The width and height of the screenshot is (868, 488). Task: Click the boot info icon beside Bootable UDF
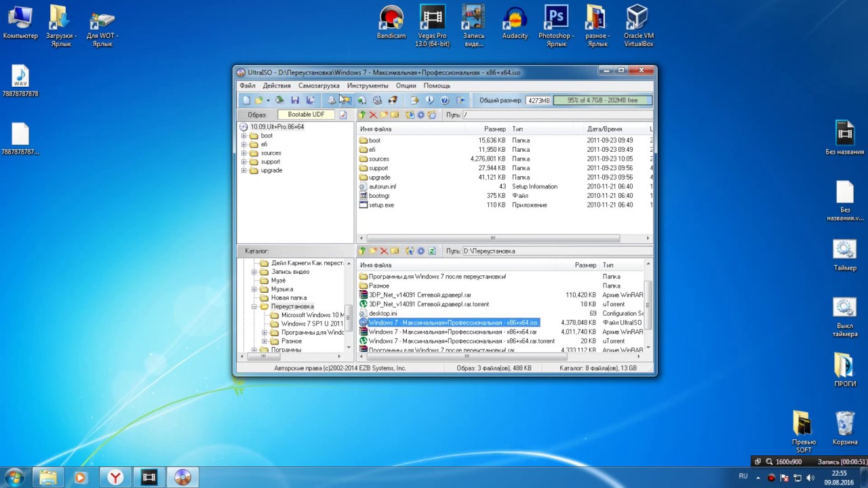point(343,115)
